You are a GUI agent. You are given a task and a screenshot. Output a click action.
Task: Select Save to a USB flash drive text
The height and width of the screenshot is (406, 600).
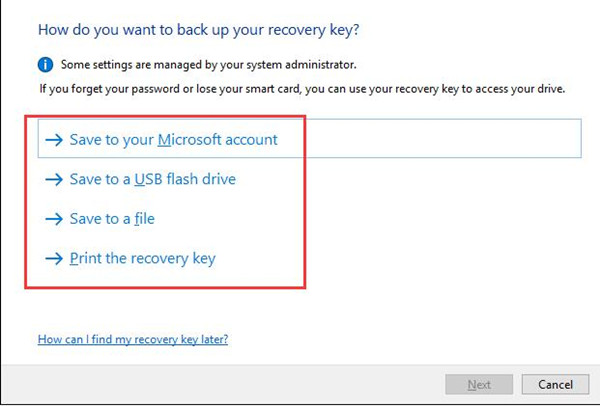coord(153,179)
